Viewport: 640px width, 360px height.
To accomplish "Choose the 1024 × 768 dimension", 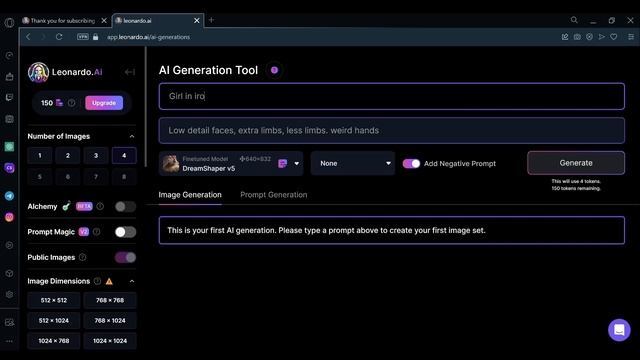I will click(x=54, y=341).
